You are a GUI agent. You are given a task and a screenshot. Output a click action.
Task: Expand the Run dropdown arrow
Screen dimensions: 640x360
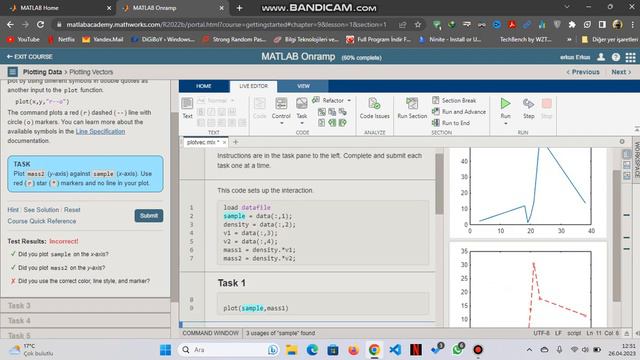(505, 124)
